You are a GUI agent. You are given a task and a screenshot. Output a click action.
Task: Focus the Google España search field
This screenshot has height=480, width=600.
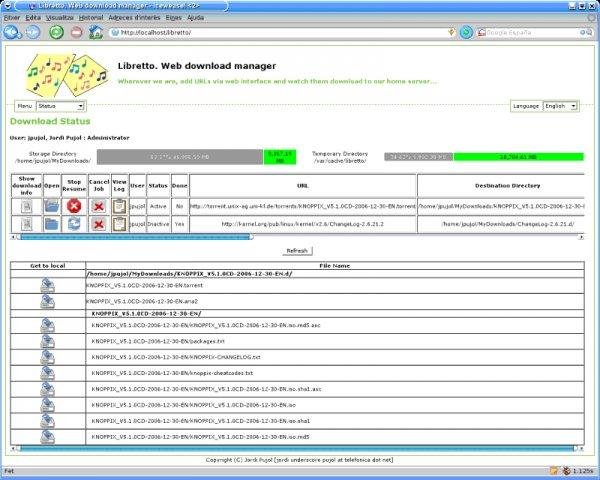532,33
